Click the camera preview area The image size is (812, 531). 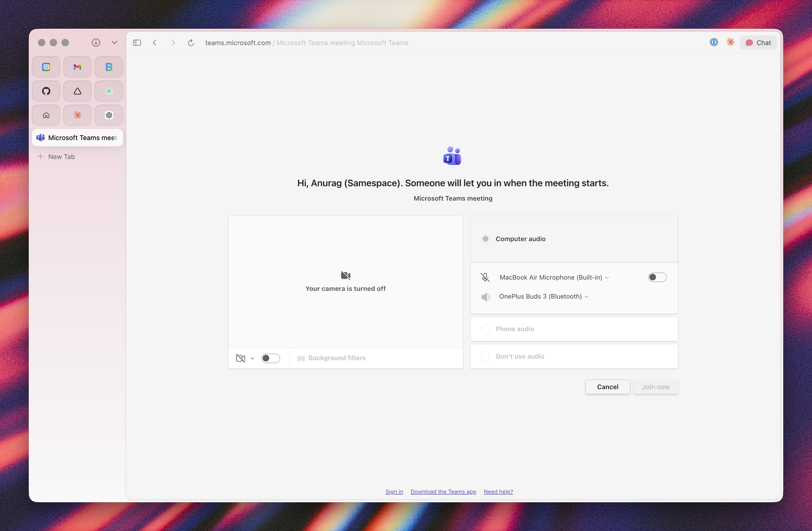(346, 282)
